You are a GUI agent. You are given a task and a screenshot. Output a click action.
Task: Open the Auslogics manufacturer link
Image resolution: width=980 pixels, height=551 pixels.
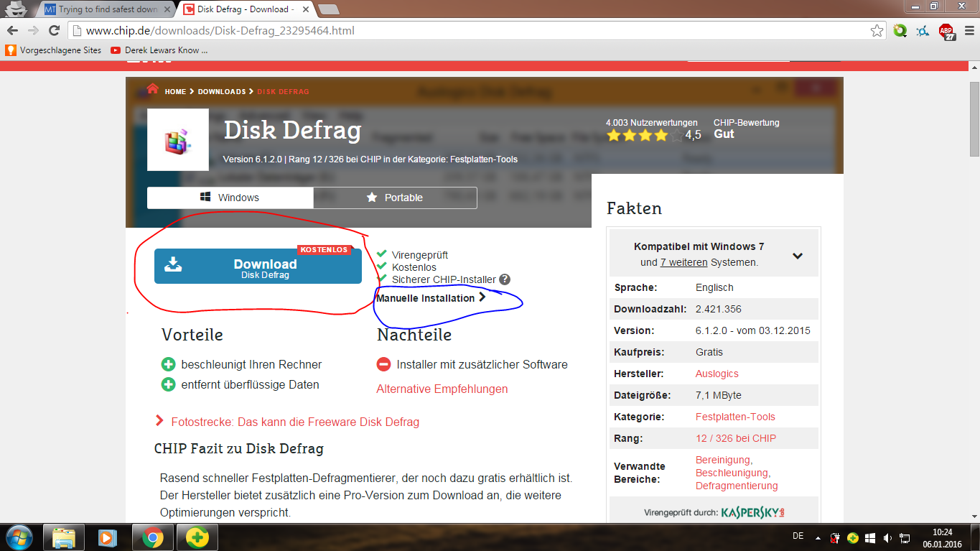click(x=717, y=374)
